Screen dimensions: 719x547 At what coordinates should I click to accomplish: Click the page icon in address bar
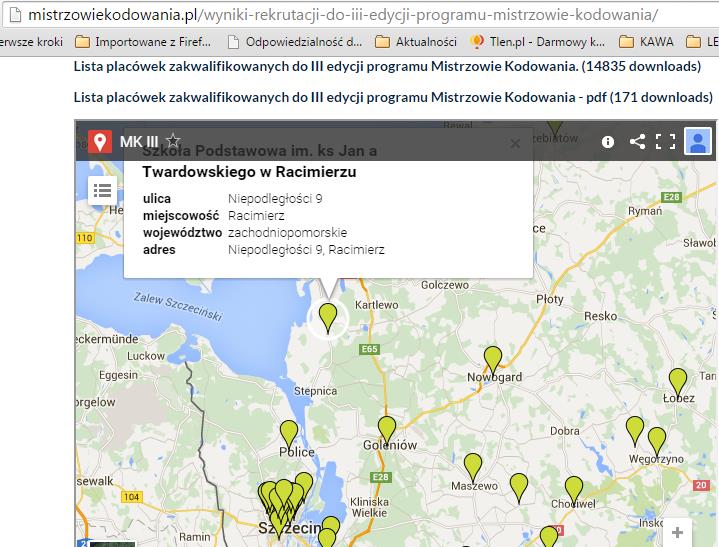click(15, 15)
